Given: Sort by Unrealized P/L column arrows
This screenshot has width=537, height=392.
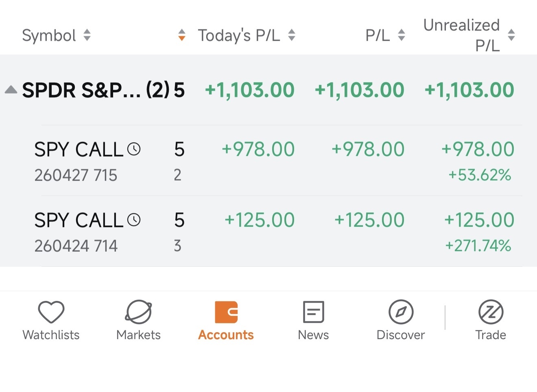Looking at the screenshot, I should (511, 35).
